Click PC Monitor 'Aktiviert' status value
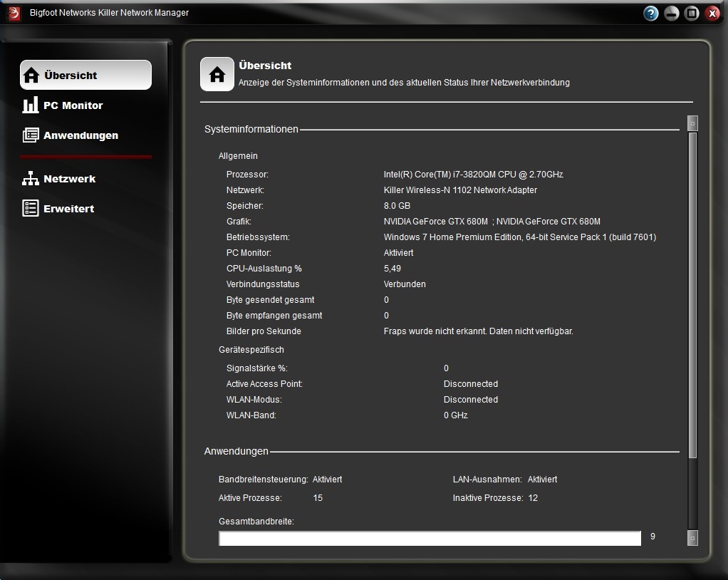The width and height of the screenshot is (728, 580). (x=398, y=253)
